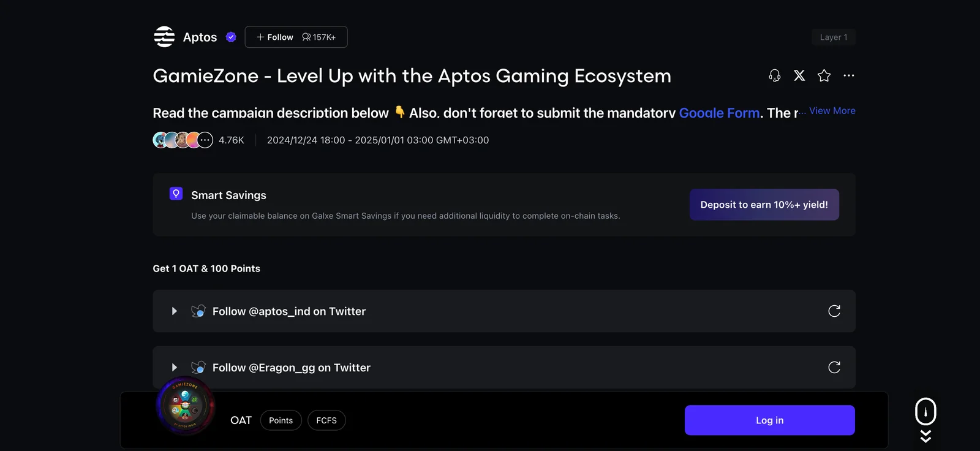
Task: Open the more options ellipsis menu
Action: (x=849, y=75)
